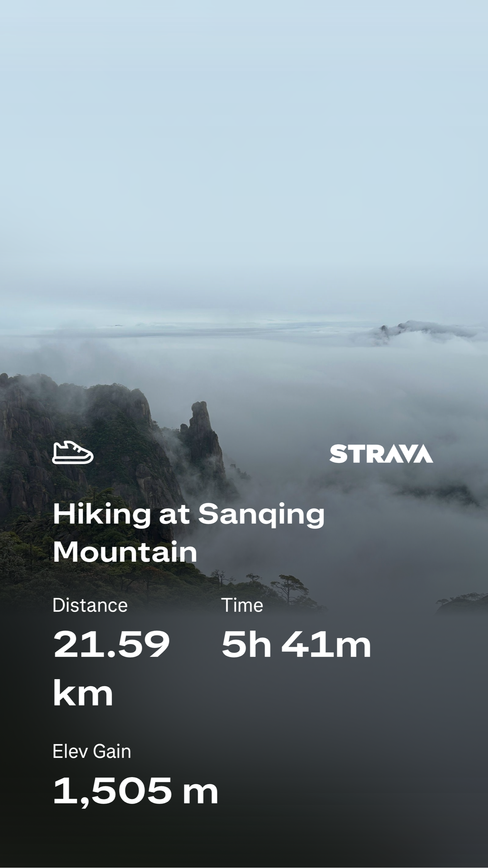Tap the hiking shoe activity icon
This screenshot has height=868, width=488.
coord(73,452)
